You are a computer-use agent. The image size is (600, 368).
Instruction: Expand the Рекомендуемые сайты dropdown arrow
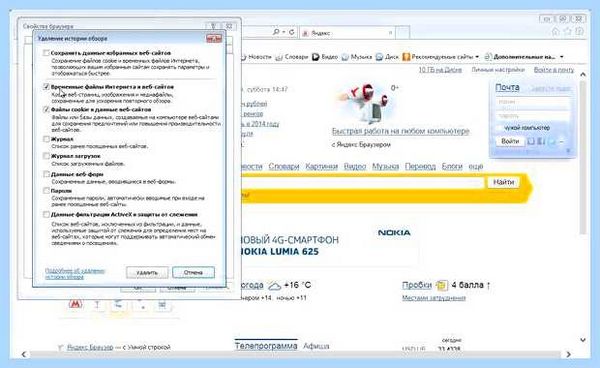click(x=477, y=57)
